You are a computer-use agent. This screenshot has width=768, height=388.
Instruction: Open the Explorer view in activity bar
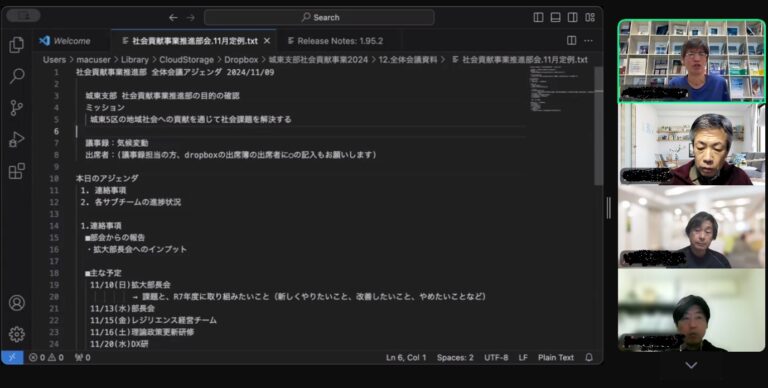pos(16,45)
